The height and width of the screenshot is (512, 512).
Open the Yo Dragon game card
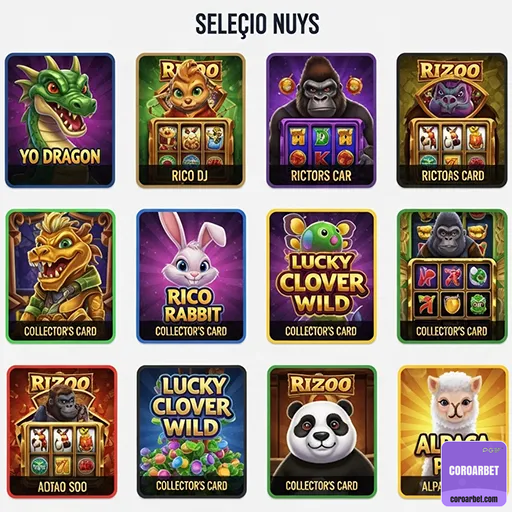(x=60, y=120)
